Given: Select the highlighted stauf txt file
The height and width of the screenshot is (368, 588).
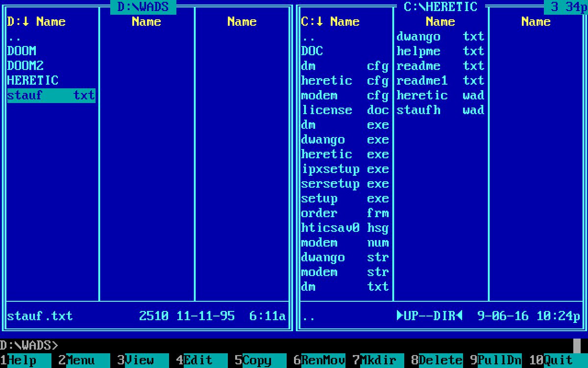Looking at the screenshot, I should (51, 95).
